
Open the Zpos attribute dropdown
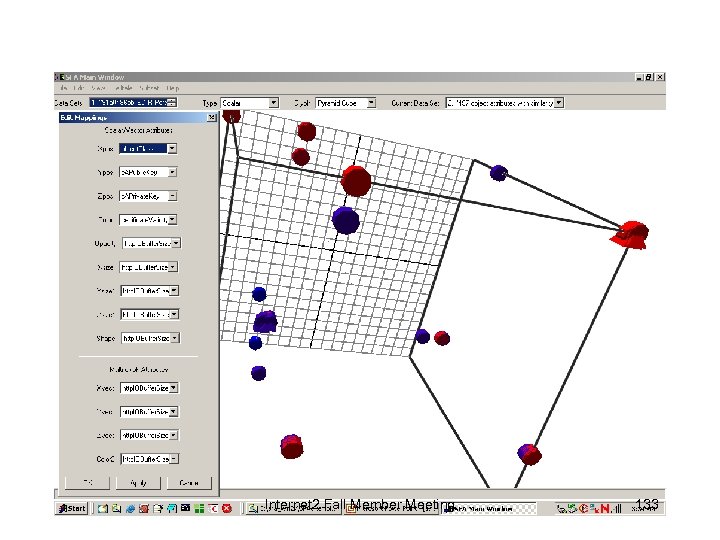172,196
